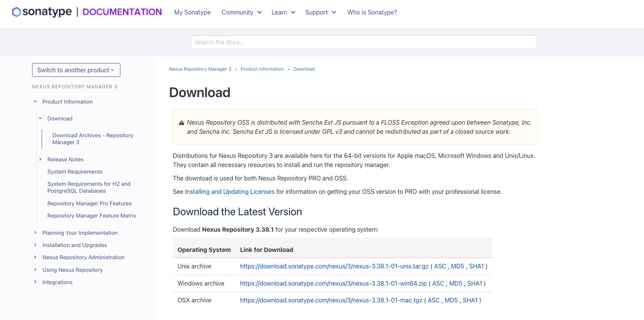Image resolution: width=644 pixels, height=320 pixels.
Task: Collapse the Download section chevron
Action: (40, 119)
